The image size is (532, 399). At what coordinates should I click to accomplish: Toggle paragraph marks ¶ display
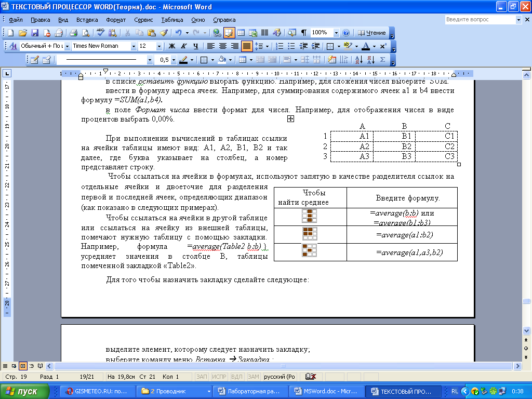[x=304, y=33]
